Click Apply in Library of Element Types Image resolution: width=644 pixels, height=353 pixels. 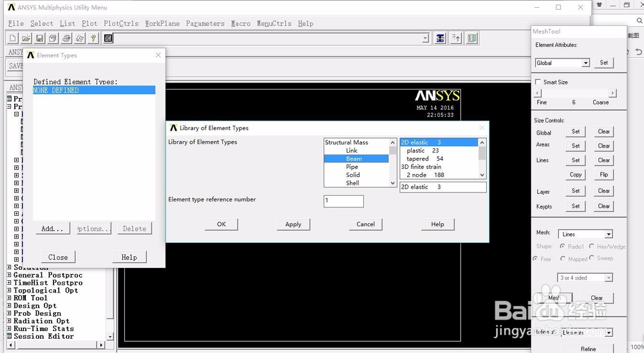coord(293,224)
